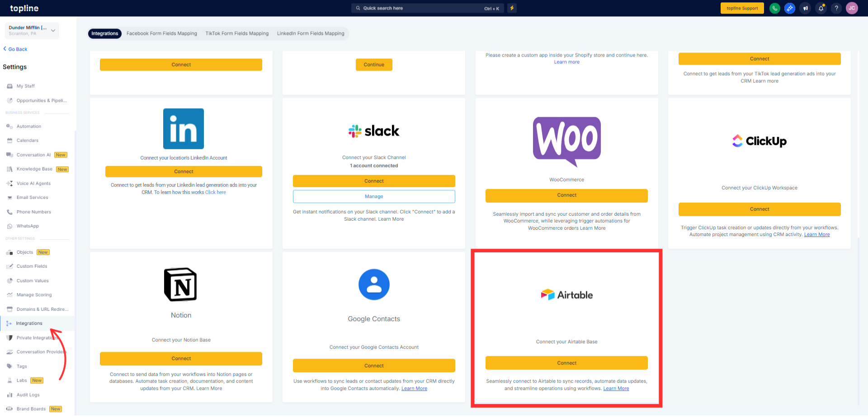
Task: Click the Google Contacts avatar logo
Action: [x=374, y=284]
